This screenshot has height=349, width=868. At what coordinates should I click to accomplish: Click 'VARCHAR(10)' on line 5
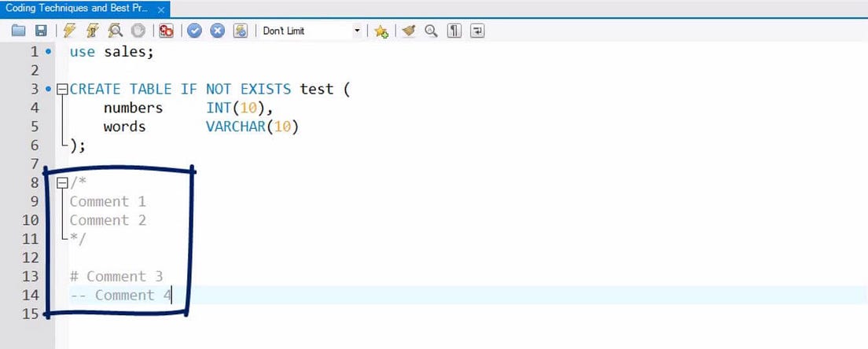252,127
